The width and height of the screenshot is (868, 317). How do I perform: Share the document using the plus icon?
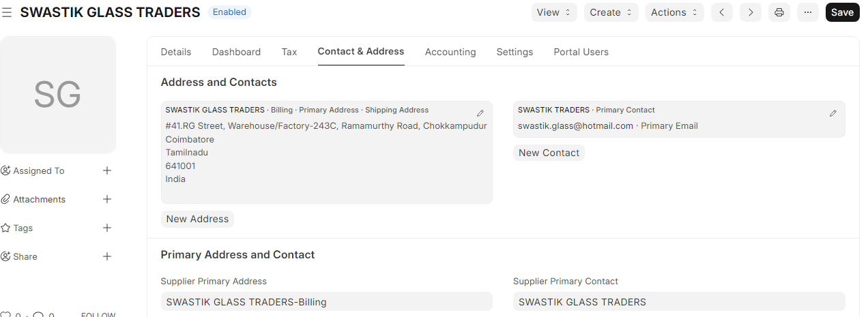[107, 256]
